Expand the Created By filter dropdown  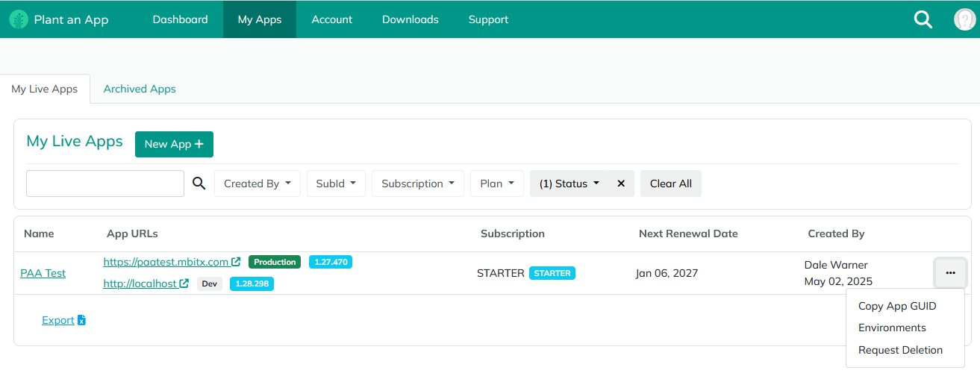[257, 184]
